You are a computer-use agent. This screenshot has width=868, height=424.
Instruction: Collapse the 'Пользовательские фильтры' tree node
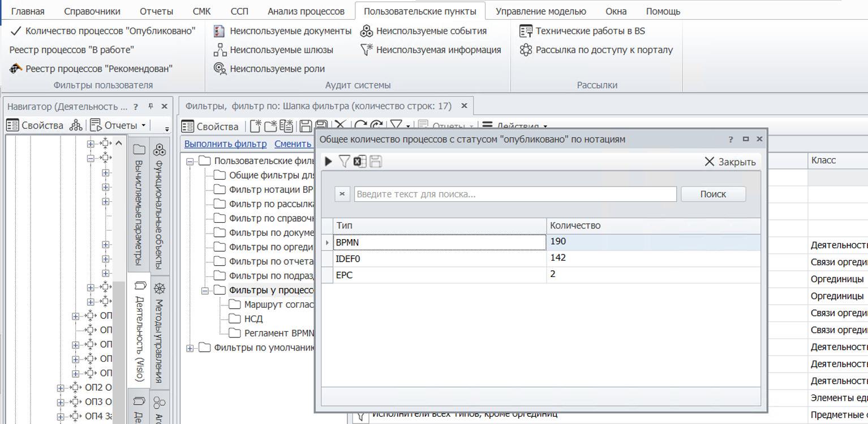click(190, 161)
